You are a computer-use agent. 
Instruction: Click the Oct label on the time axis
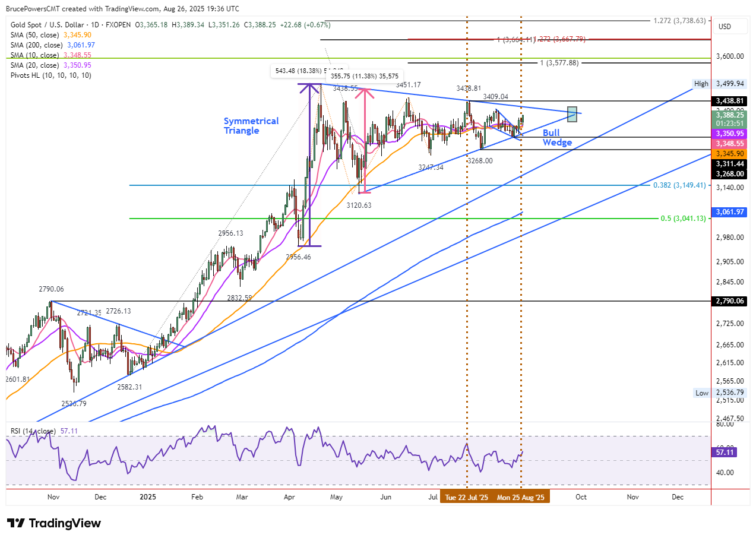pyautogui.click(x=581, y=496)
